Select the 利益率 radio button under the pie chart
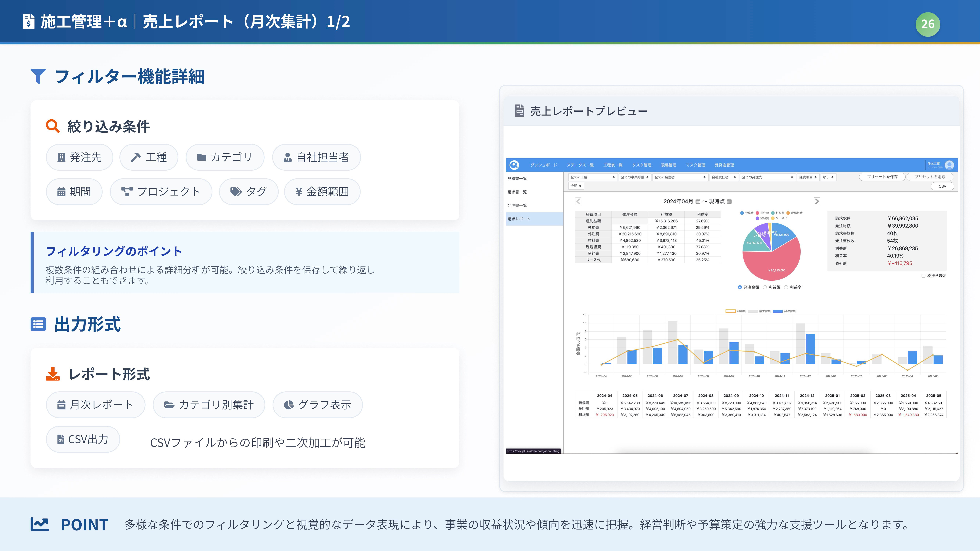Viewport: 980px width, 551px height. point(786,287)
